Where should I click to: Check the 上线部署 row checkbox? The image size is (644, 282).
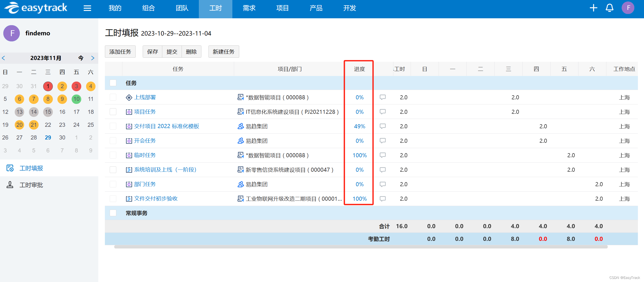113,97
